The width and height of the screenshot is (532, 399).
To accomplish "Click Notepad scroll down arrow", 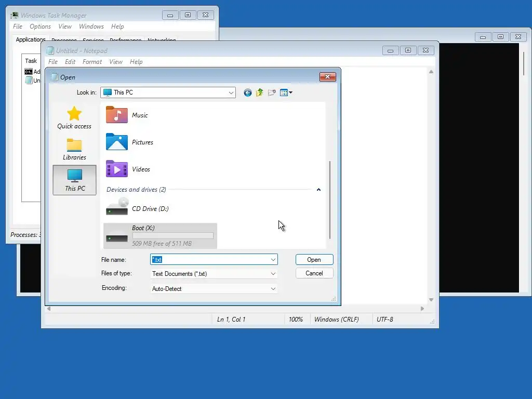I will pos(431,300).
